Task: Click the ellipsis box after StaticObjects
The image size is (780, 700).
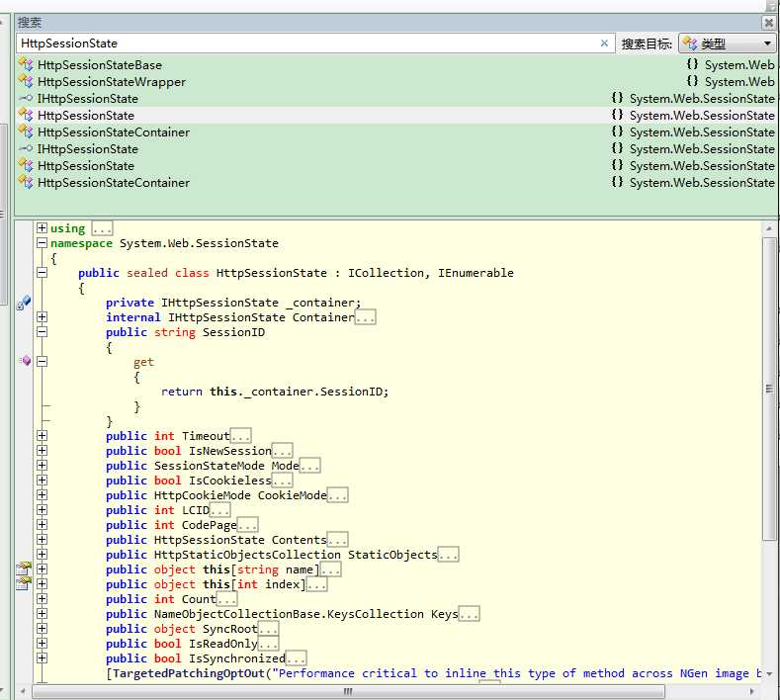Action: click(x=448, y=555)
